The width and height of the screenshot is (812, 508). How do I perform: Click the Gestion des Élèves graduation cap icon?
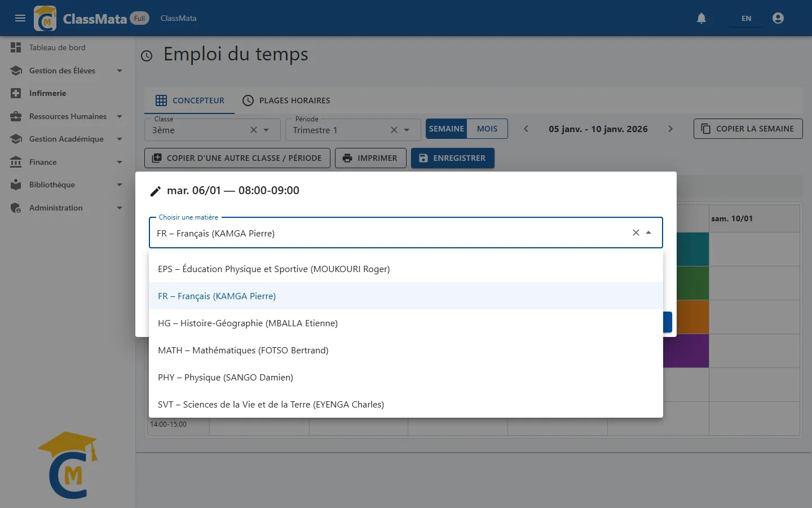(16, 71)
